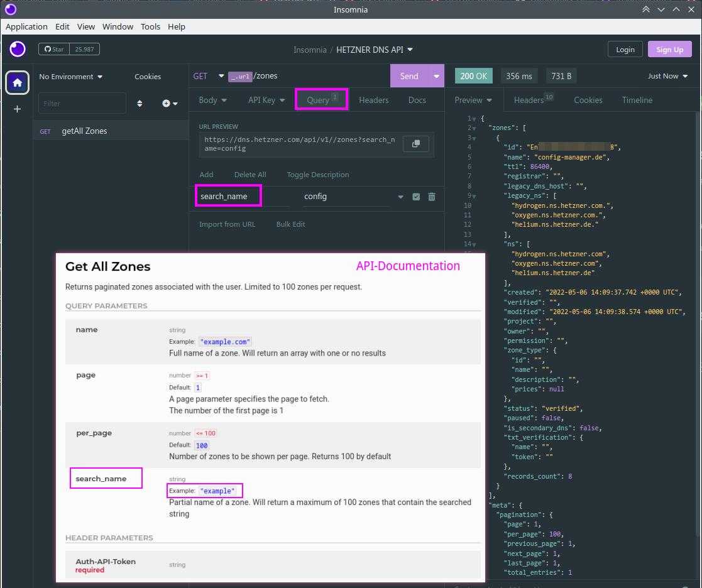Toggle Description for query parameters
Viewport: 702px width, 588px height.
pos(318,175)
